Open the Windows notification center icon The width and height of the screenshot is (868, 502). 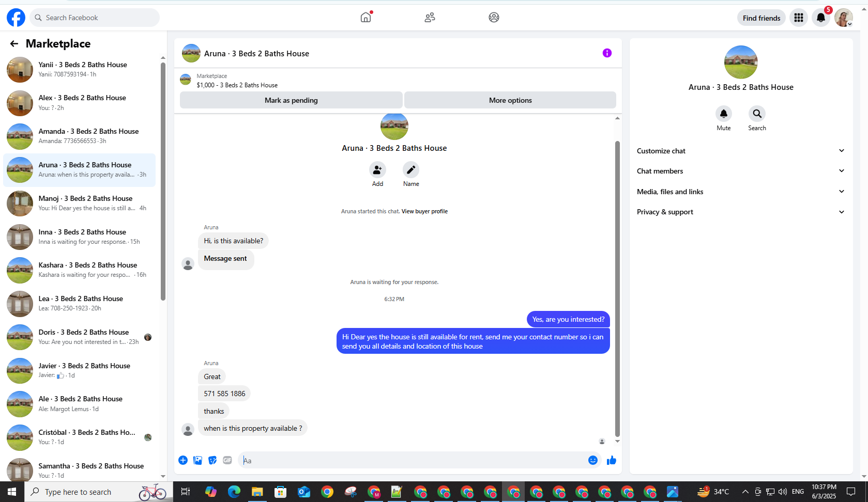(851, 492)
